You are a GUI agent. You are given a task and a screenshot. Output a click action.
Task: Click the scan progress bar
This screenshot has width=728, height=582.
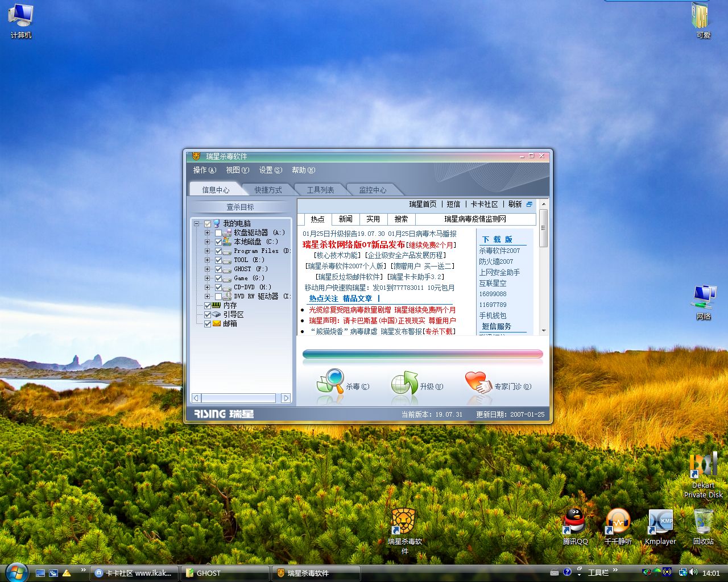[x=423, y=354]
